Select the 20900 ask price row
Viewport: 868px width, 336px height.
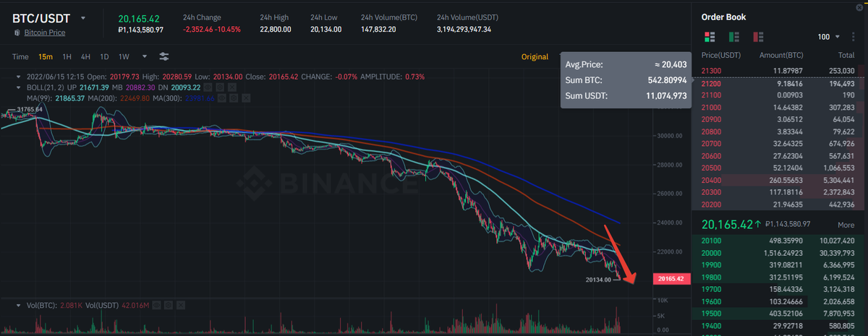click(x=780, y=119)
